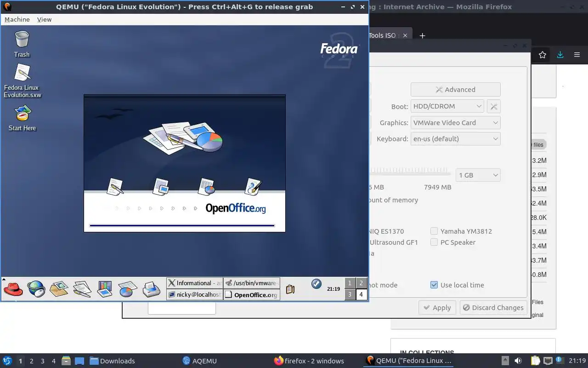Click the host taskbar clock showing 21:19
The width and height of the screenshot is (588, 368).
pyautogui.click(x=577, y=361)
